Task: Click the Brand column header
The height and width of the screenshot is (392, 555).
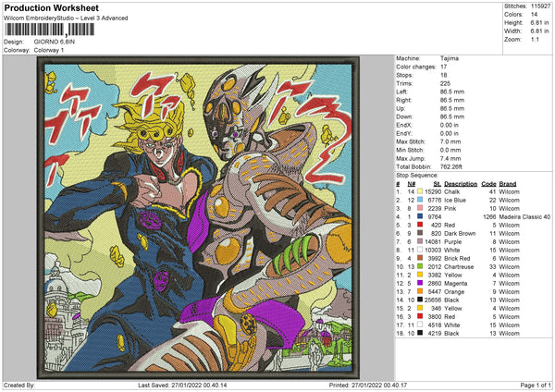Action: click(508, 184)
